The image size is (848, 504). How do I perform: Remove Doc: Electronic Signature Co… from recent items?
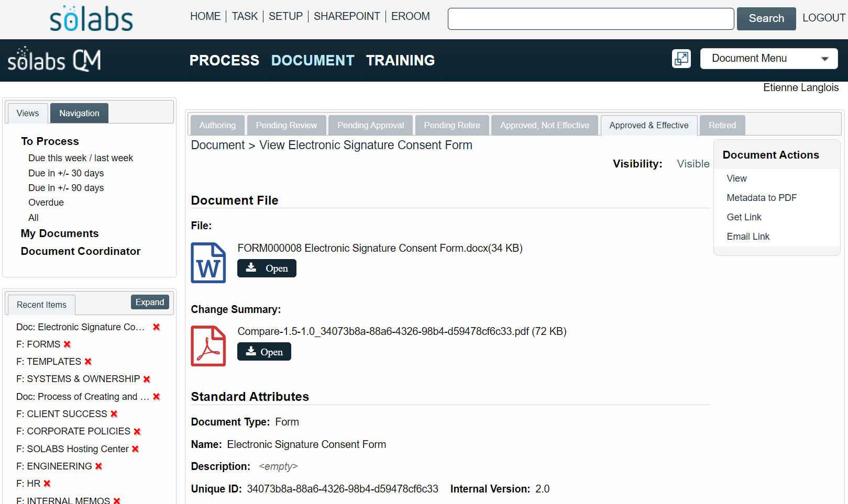point(156,327)
